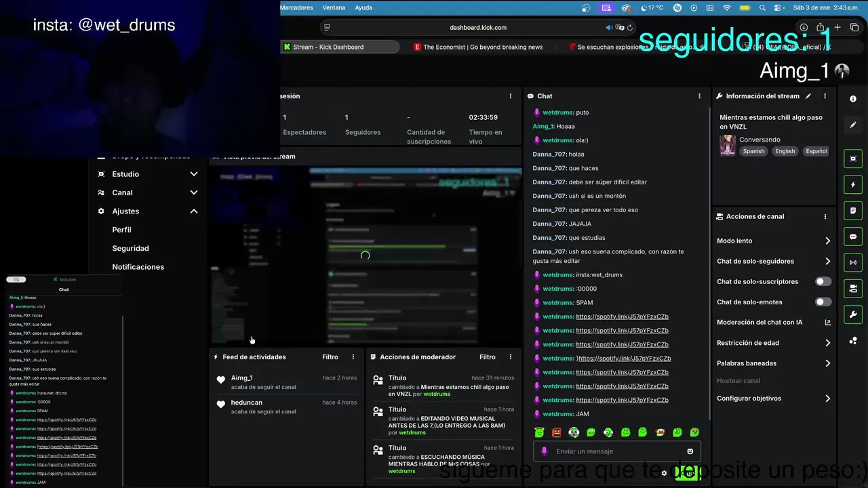Open Perfil settings page
The image size is (868, 488).
122,230
